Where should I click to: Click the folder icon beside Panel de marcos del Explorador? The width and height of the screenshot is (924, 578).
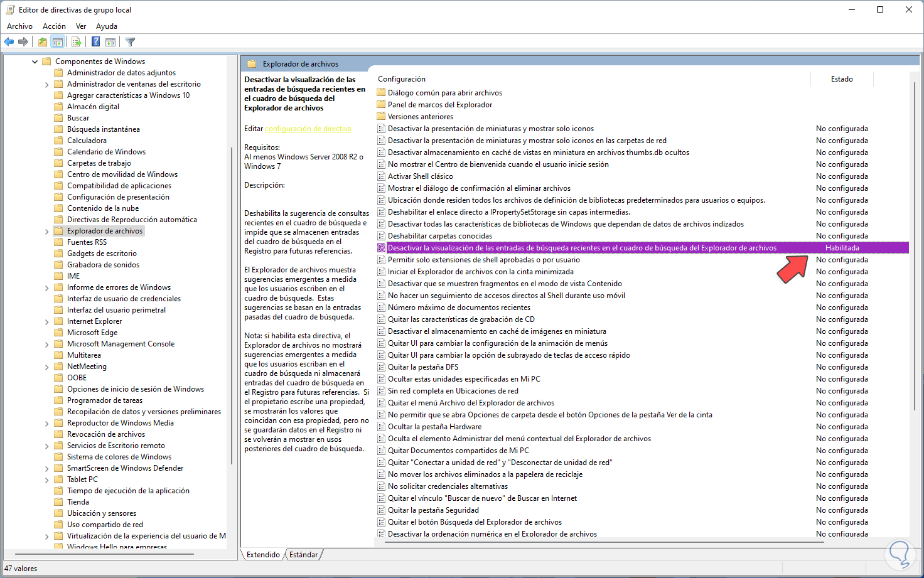(x=381, y=105)
